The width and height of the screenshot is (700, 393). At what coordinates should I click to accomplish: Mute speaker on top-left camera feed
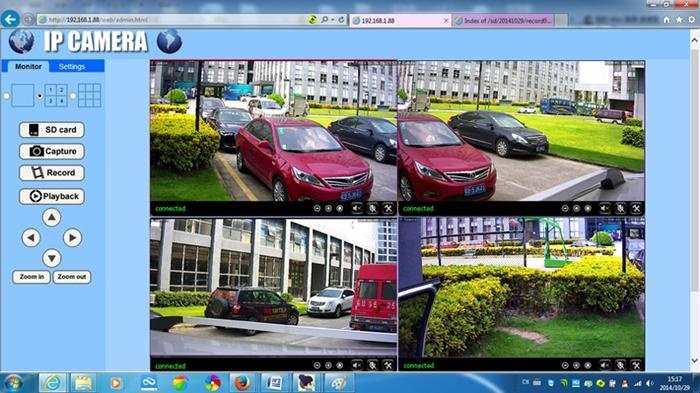[x=357, y=208]
